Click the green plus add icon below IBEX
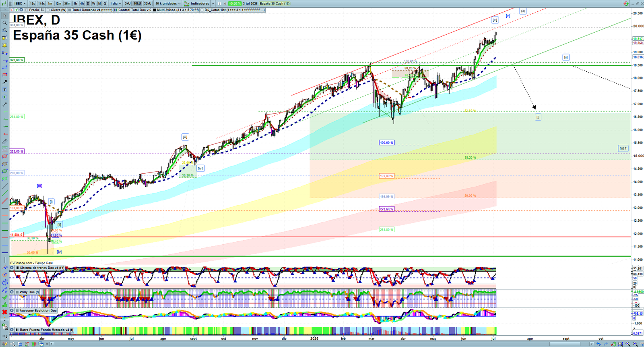 coord(17,10)
